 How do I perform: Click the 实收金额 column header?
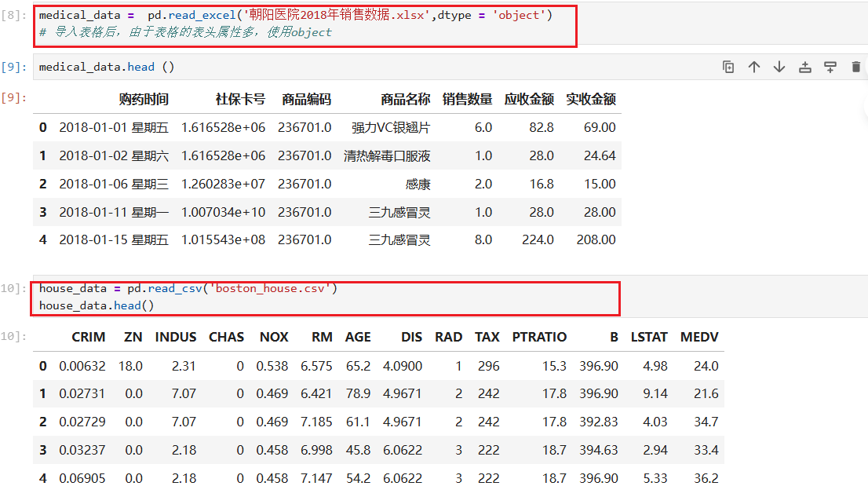[591, 100]
